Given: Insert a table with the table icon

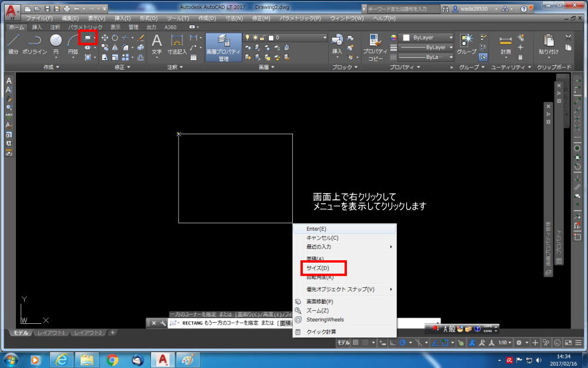Looking at the screenshot, I should 193,58.
